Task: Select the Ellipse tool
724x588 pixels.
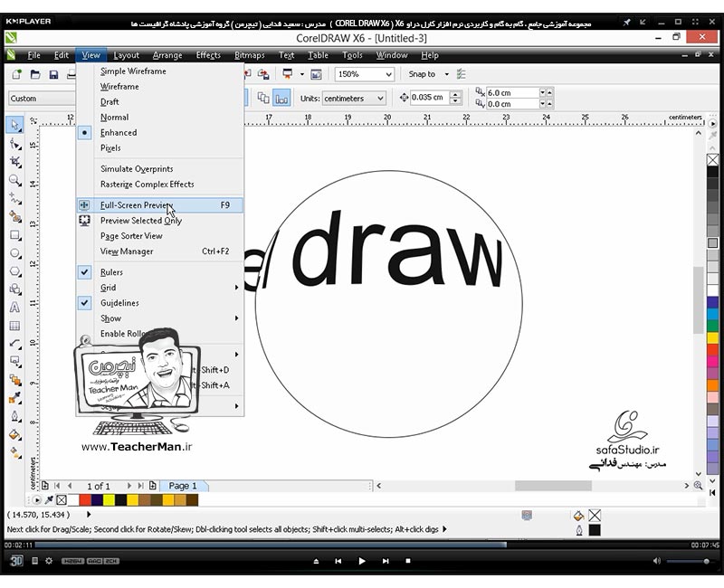Action: [14, 253]
